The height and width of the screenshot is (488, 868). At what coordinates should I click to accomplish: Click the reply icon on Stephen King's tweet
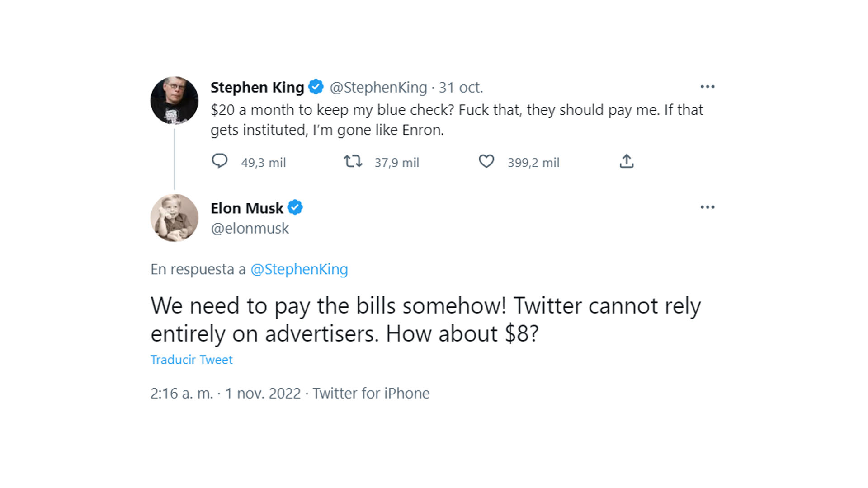220,161
